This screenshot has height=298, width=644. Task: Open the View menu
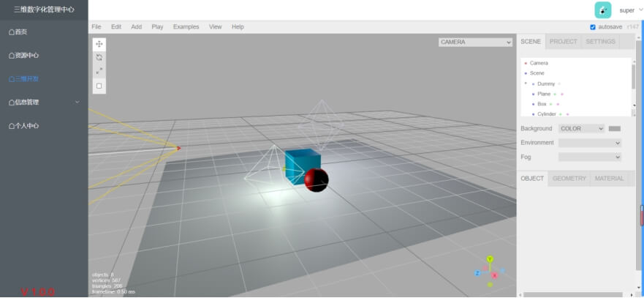pos(215,27)
